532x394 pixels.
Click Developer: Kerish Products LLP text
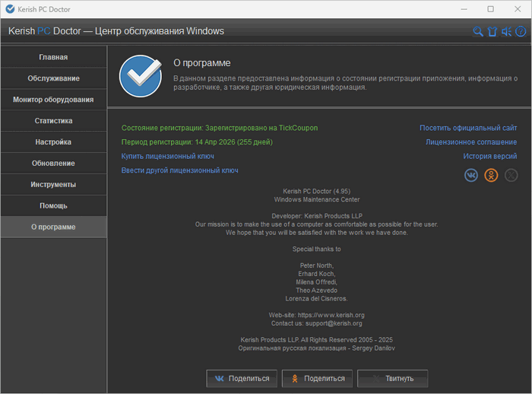coord(317,216)
